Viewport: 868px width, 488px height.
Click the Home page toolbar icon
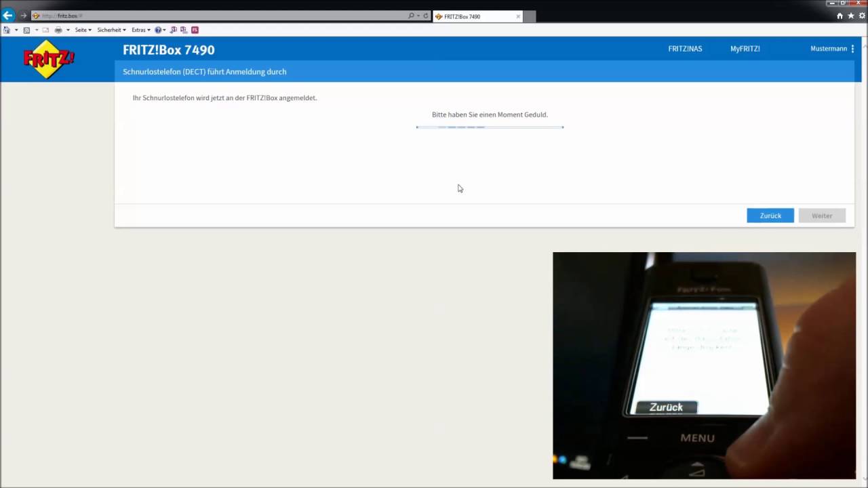[6, 30]
